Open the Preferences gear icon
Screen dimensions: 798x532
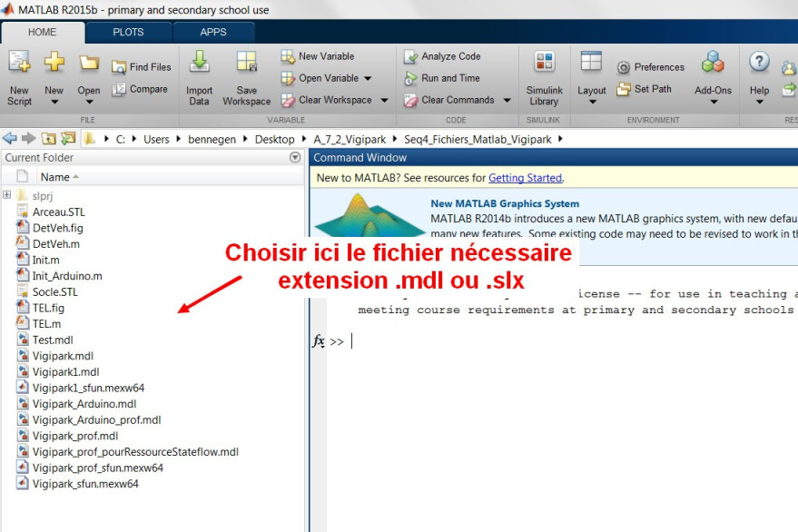coord(623,67)
